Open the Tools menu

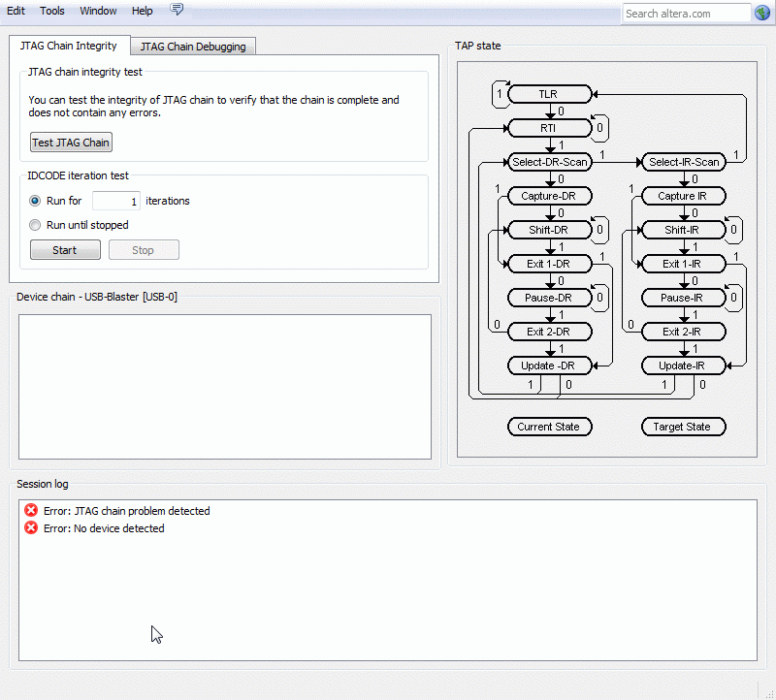point(52,11)
